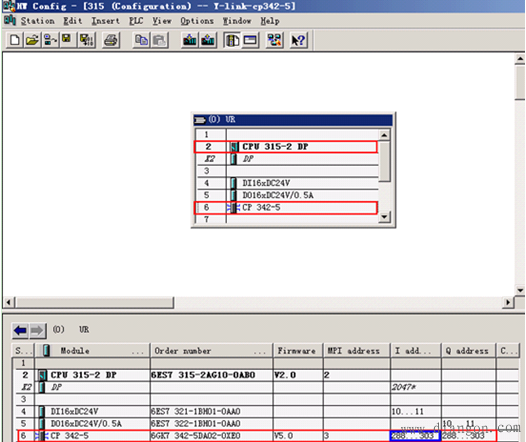The width and height of the screenshot is (526, 442).
Task: Click the horizontal scrollbar thumb
Action: (x=94, y=302)
